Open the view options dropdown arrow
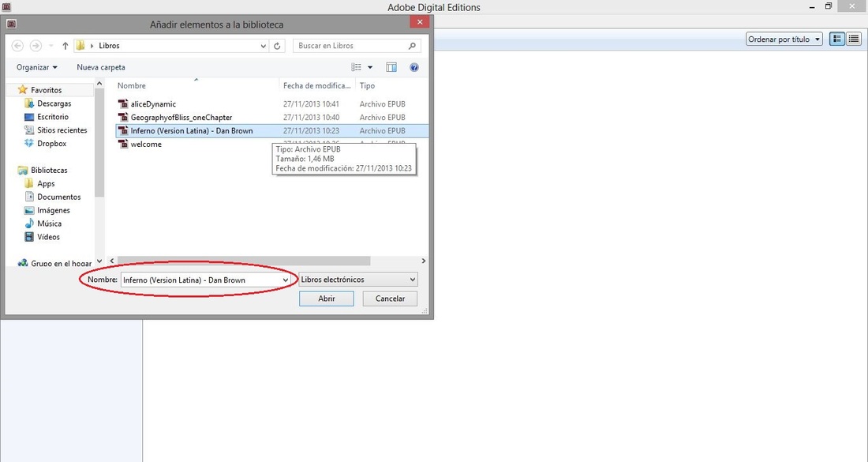The height and width of the screenshot is (462, 868). pos(370,67)
